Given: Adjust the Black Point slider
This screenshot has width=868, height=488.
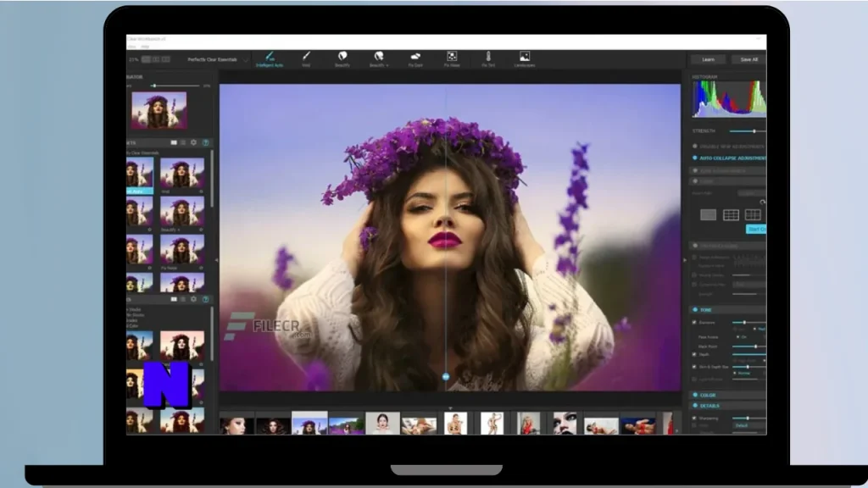Looking at the screenshot, I should (749, 347).
